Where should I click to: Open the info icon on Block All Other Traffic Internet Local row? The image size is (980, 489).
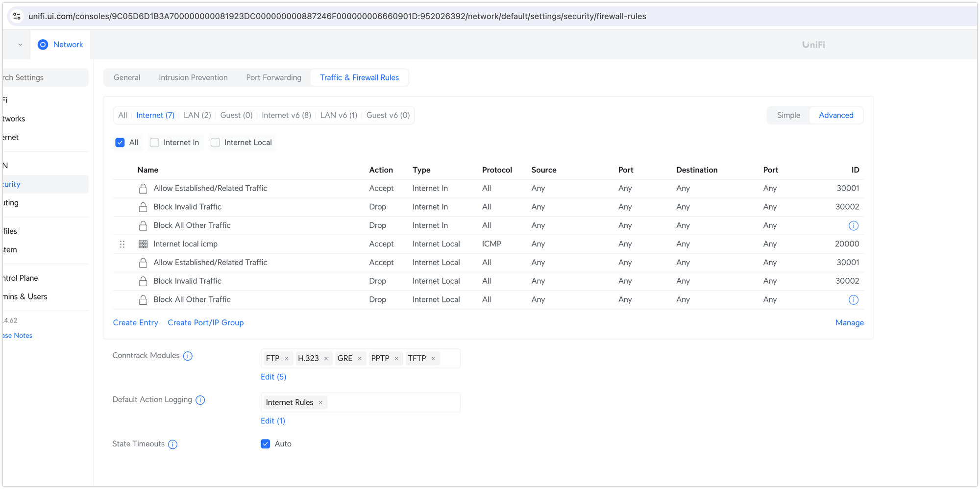[854, 299]
